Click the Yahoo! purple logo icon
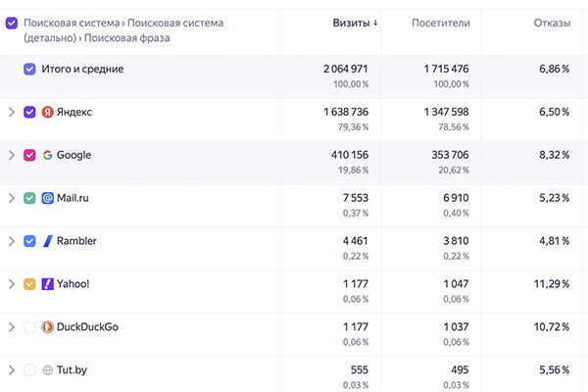Viewport: 588px width, 392px height. coord(48,284)
